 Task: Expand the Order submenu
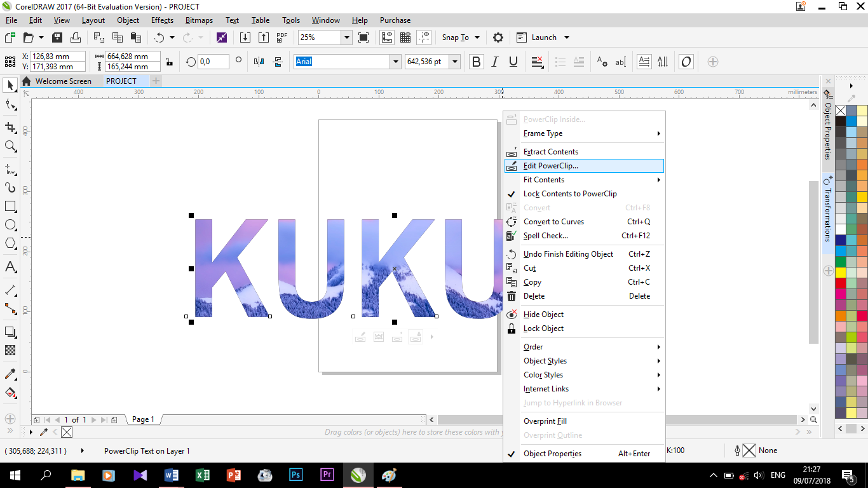[x=533, y=347]
